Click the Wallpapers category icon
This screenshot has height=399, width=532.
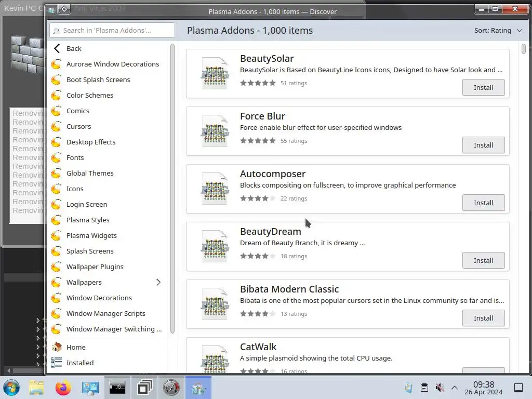pyautogui.click(x=56, y=283)
